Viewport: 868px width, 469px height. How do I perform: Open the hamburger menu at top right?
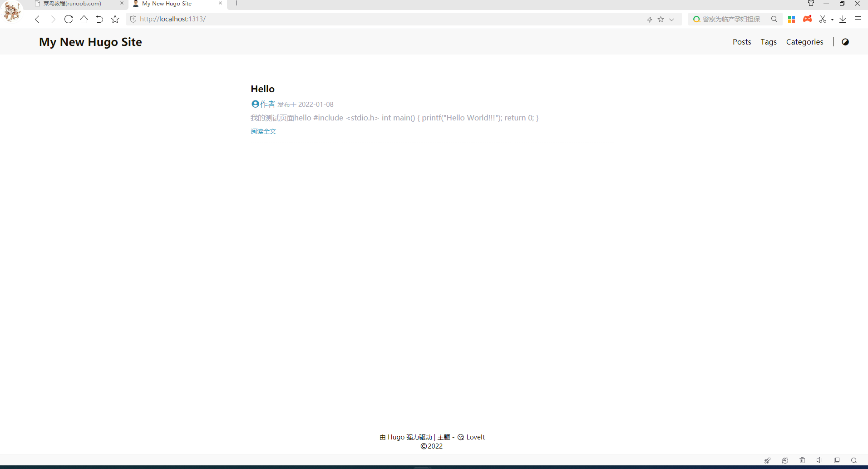pyautogui.click(x=858, y=19)
